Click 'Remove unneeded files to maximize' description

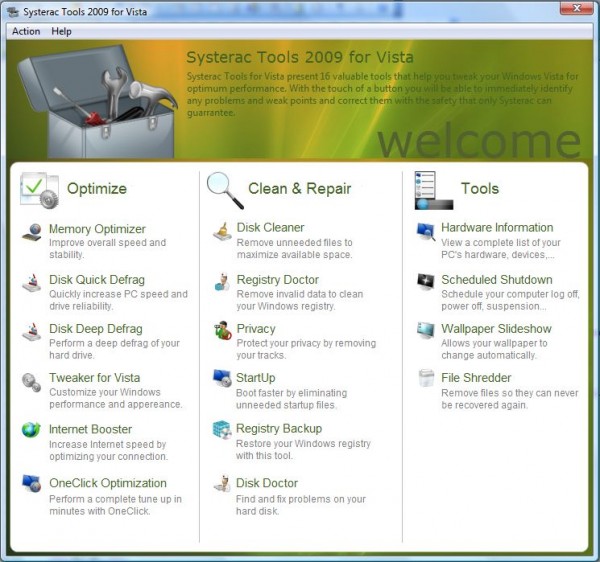pyautogui.click(x=295, y=249)
